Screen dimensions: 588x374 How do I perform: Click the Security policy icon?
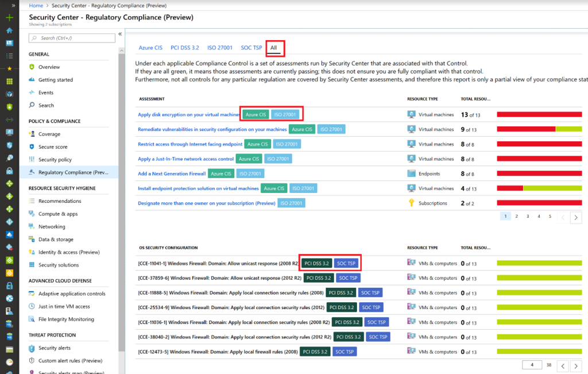tap(32, 160)
